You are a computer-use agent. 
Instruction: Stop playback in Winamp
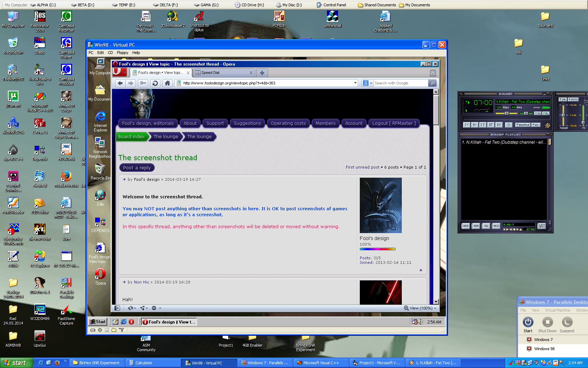pos(491,125)
